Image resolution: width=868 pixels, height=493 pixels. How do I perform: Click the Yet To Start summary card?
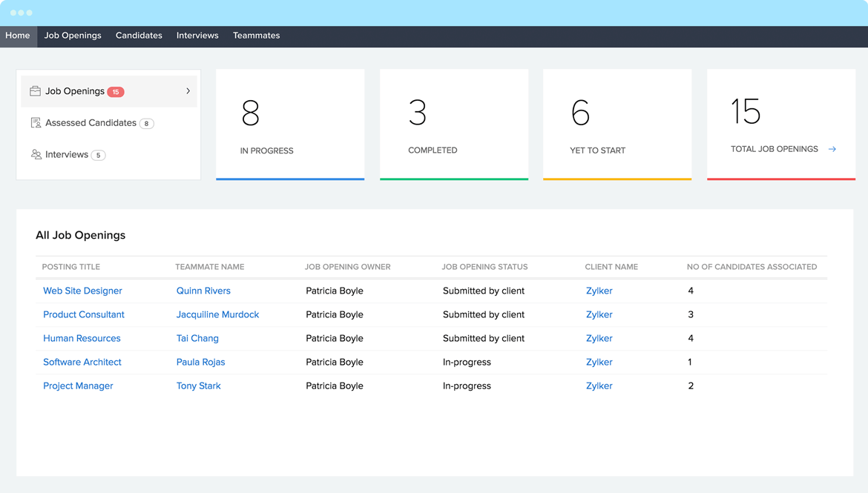click(x=617, y=125)
